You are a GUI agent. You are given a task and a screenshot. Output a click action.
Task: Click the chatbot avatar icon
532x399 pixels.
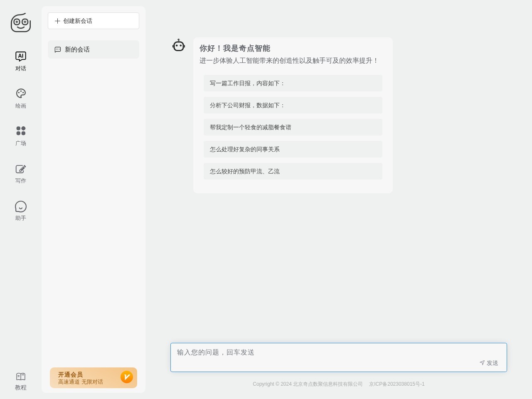point(179,45)
